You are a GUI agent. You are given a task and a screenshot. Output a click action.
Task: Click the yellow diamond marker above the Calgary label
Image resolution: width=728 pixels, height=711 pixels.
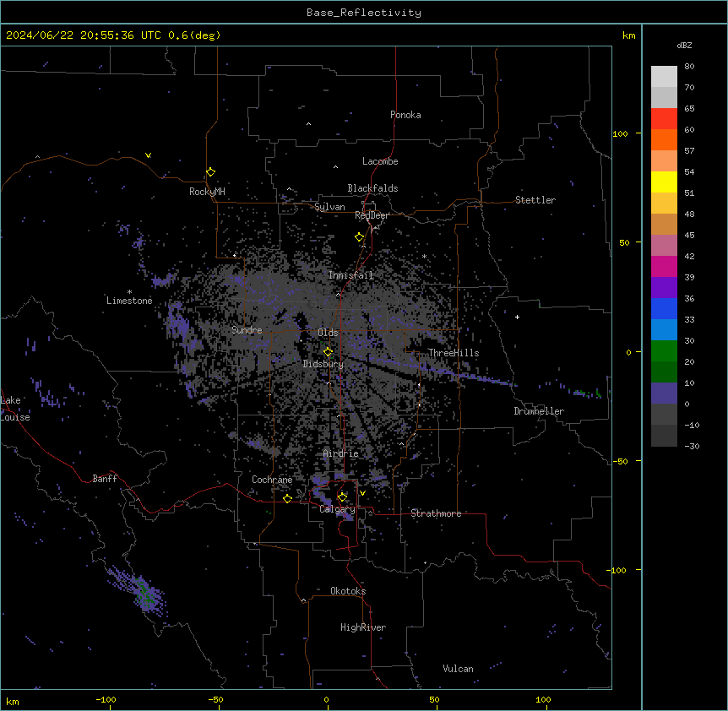pos(342,497)
